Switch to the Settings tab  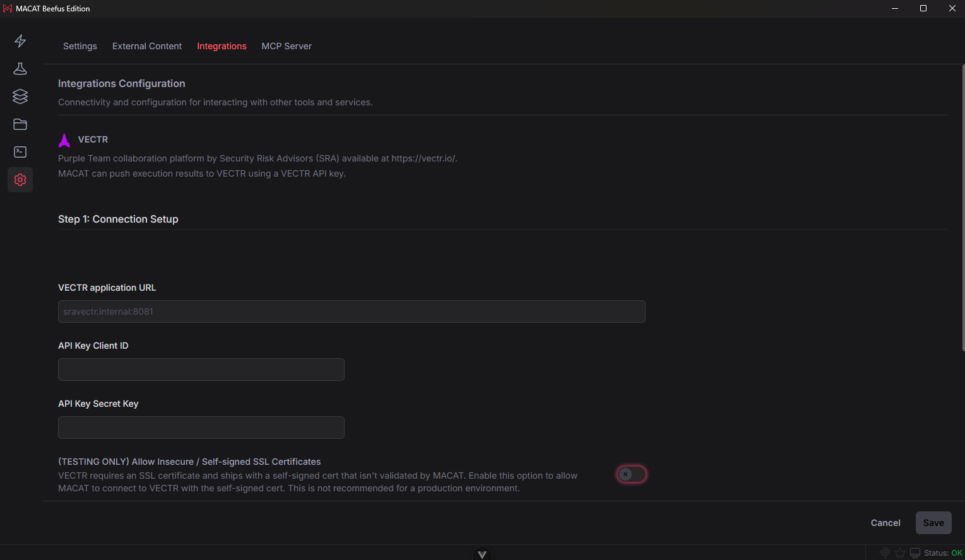80,46
